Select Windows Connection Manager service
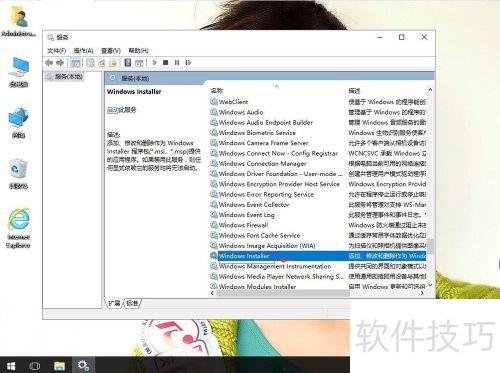500x373 pixels. (x=262, y=164)
